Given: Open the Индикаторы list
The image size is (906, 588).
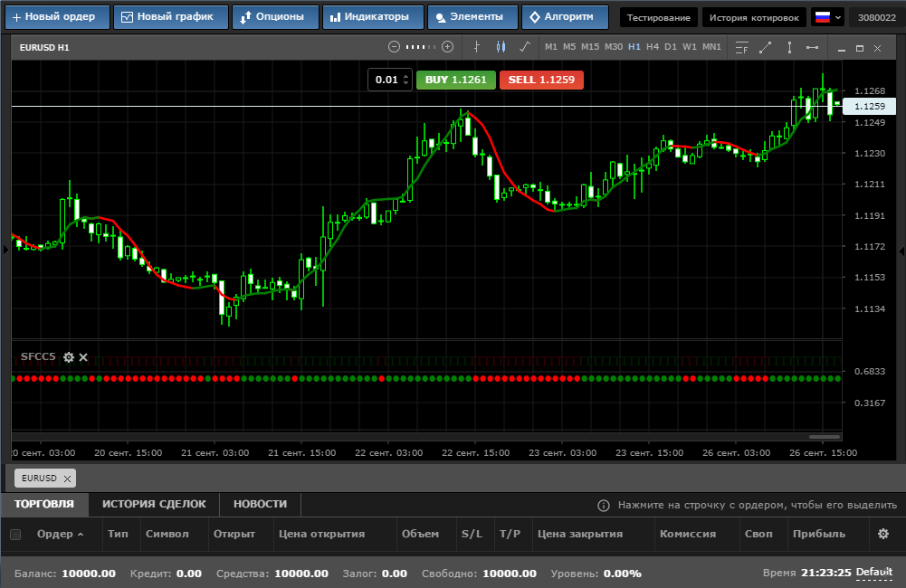Looking at the screenshot, I should [373, 17].
